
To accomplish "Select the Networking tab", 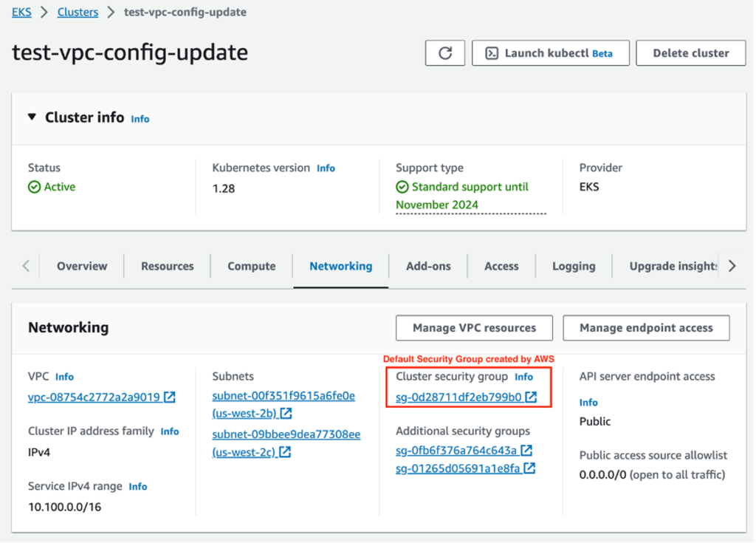I will (341, 266).
